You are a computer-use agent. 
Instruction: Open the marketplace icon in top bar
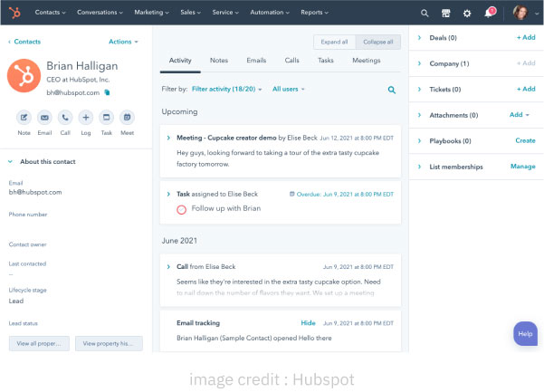(446, 14)
